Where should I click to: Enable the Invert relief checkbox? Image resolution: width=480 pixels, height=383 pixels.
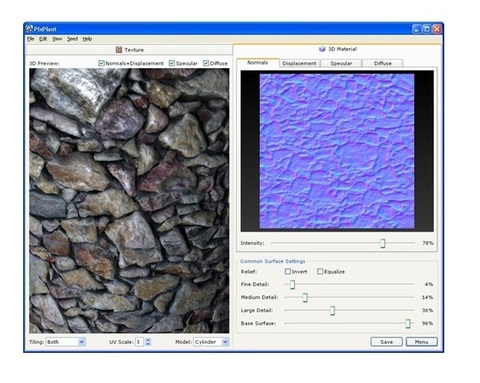point(288,271)
